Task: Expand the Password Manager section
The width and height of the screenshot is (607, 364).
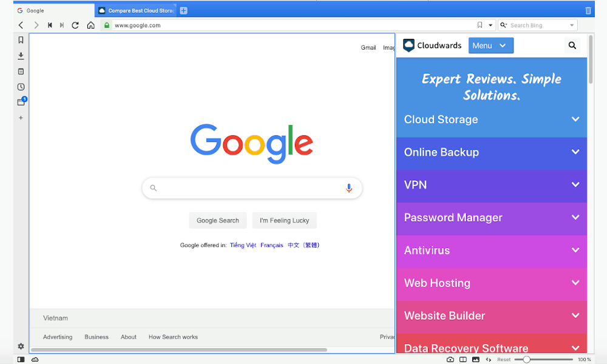Action: point(492,218)
